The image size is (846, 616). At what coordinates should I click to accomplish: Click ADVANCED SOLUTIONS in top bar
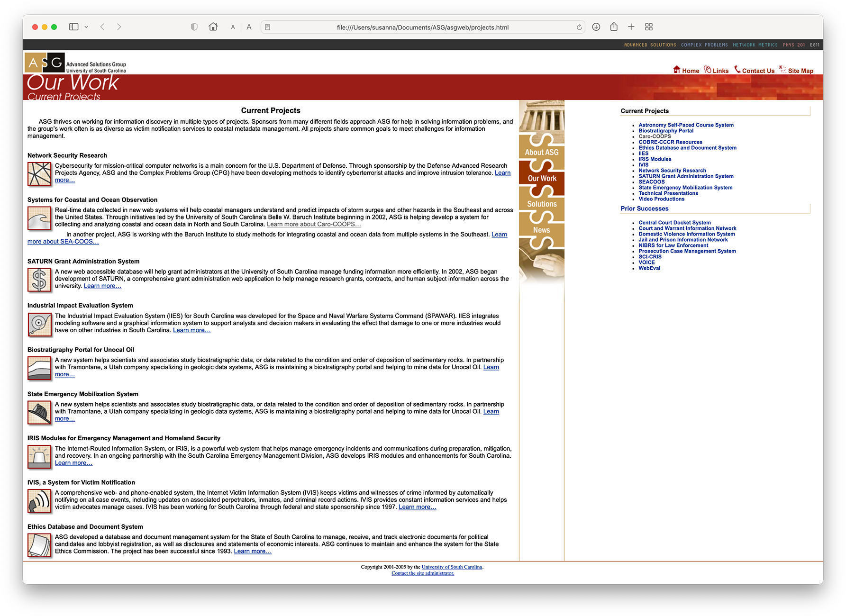(x=650, y=45)
